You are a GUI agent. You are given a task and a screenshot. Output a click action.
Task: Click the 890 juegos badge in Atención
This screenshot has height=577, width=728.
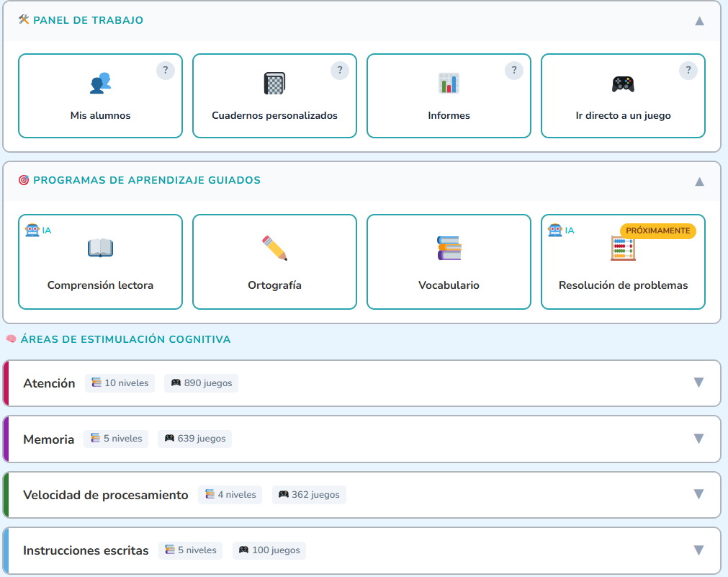(x=201, y=383)
